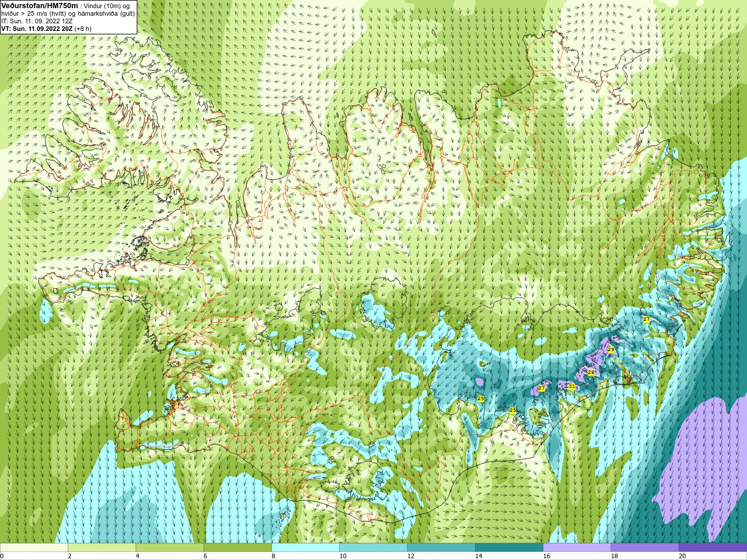This screenshot has height=560, width=747.
Task: Click the above 20 m/s deep purple legend swatch
Action: tap(713, 548)
